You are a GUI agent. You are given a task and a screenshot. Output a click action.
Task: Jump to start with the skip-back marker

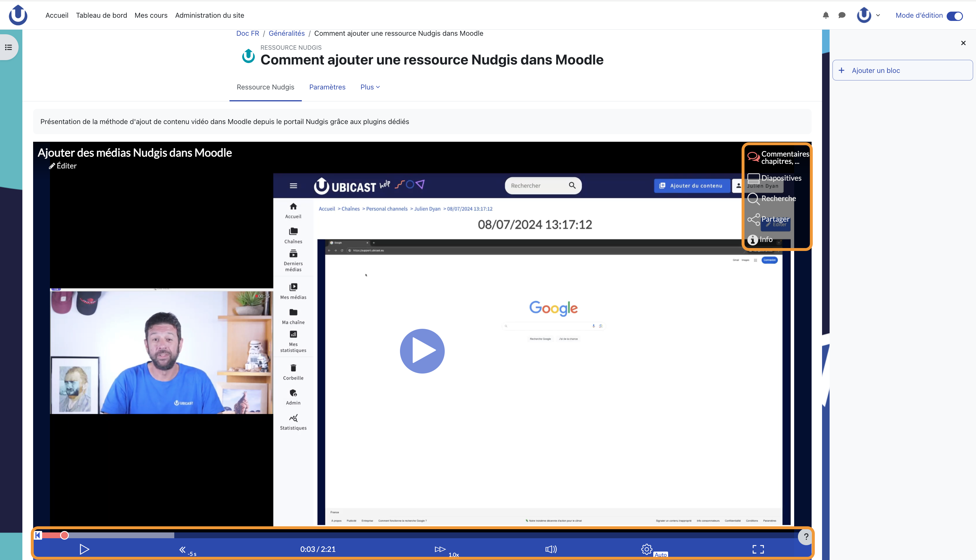(x=38, y=535)
